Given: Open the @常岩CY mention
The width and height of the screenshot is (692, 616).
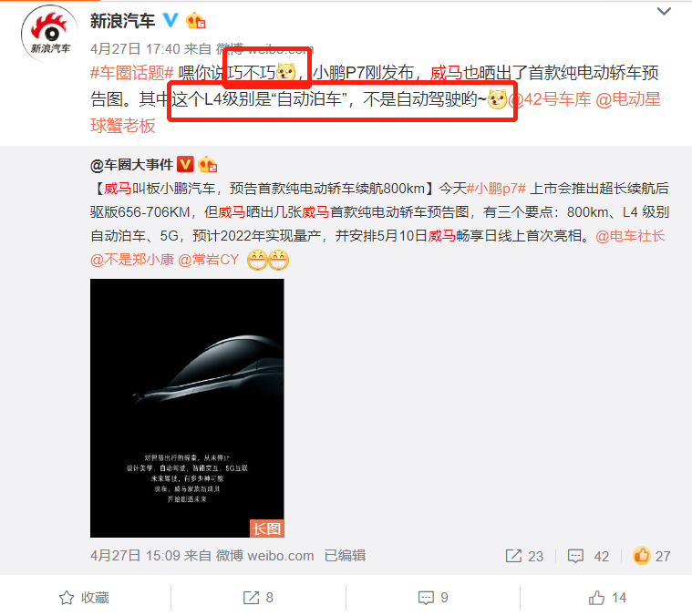Looking at the screenshot, I should (209, 260).
